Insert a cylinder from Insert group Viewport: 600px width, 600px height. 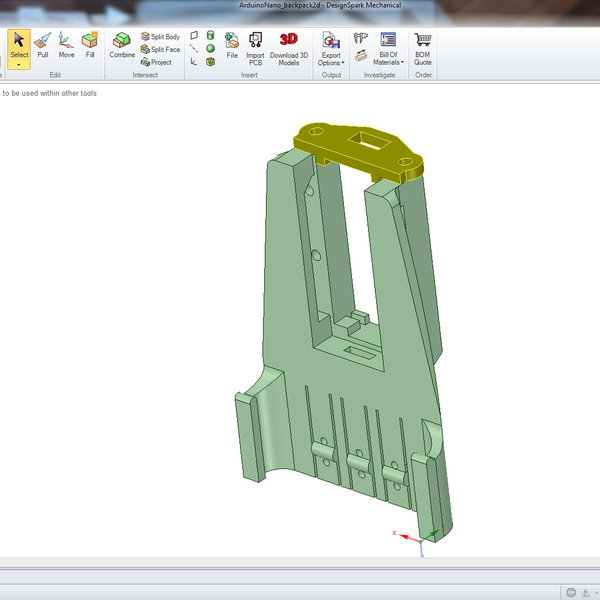tap(211, 35)
